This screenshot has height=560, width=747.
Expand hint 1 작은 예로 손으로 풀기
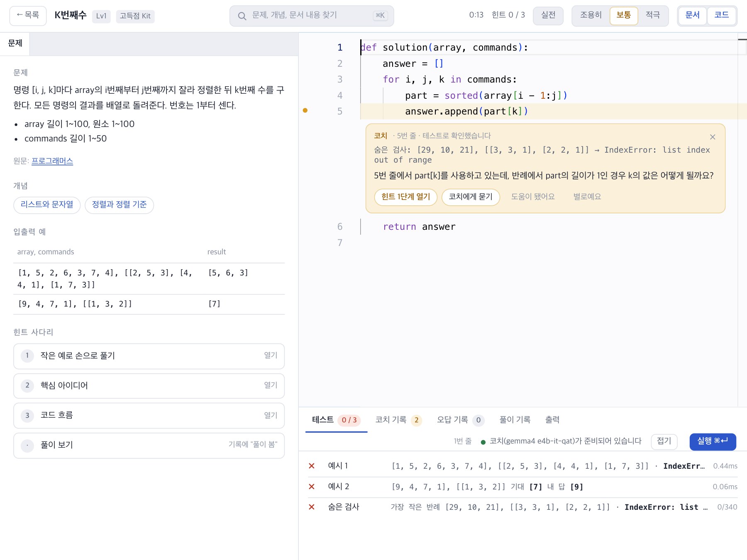(x=149, y=356)
